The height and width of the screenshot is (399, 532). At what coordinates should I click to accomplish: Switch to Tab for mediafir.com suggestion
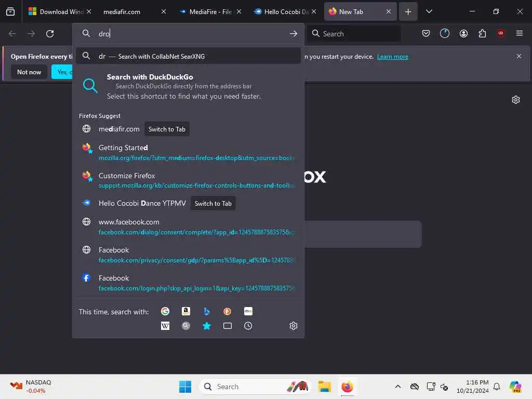point(167,129)
